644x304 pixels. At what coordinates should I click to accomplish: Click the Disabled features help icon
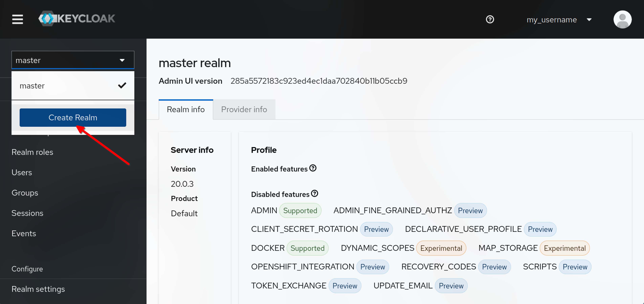pyautogui.click(x=314, y=193)
